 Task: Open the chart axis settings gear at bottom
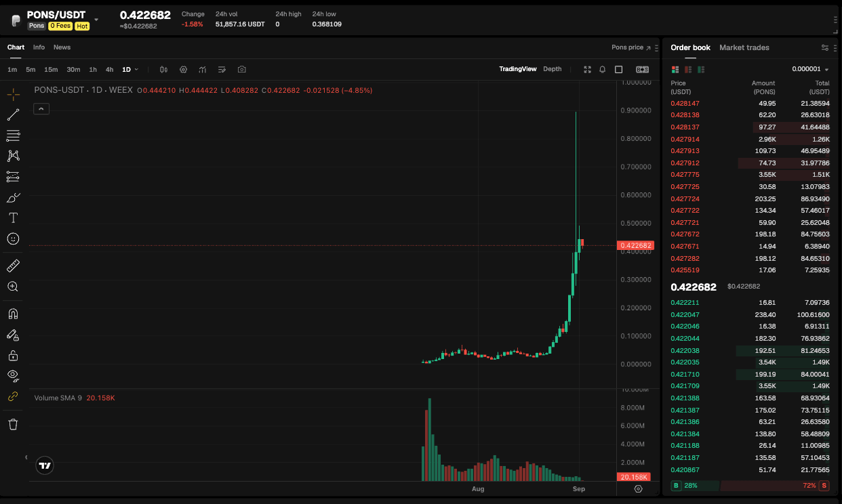coord(638,488)
